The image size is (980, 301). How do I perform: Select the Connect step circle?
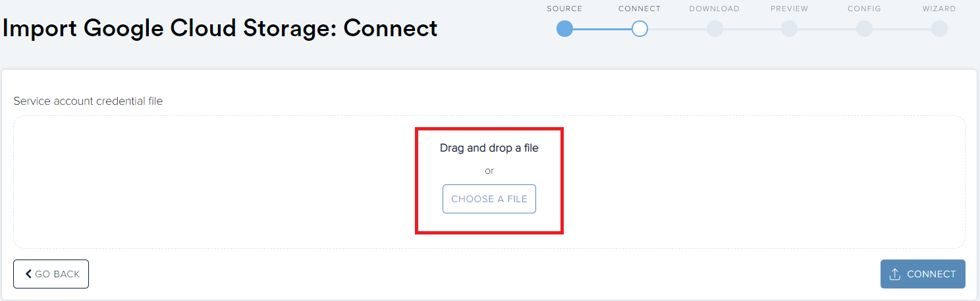click(640, 29)
